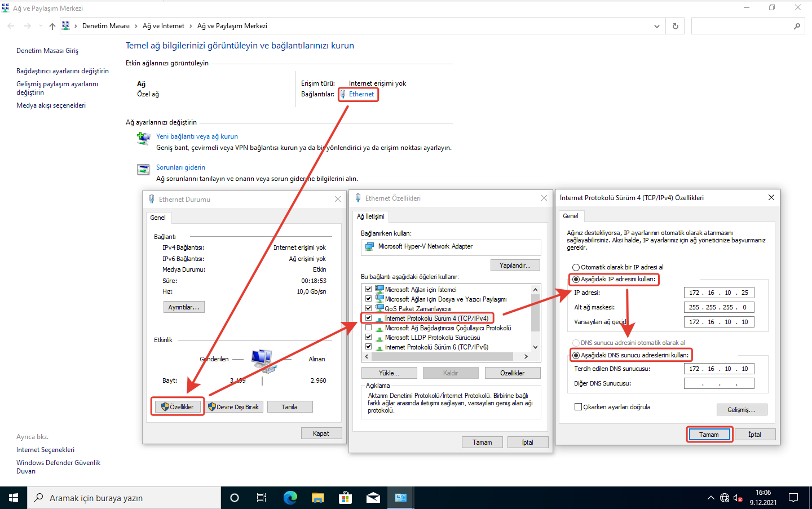The width and height of the screenshot is (812, 509).
Task: Click the muted volume tray icon
Action: [x=738, y=498]
